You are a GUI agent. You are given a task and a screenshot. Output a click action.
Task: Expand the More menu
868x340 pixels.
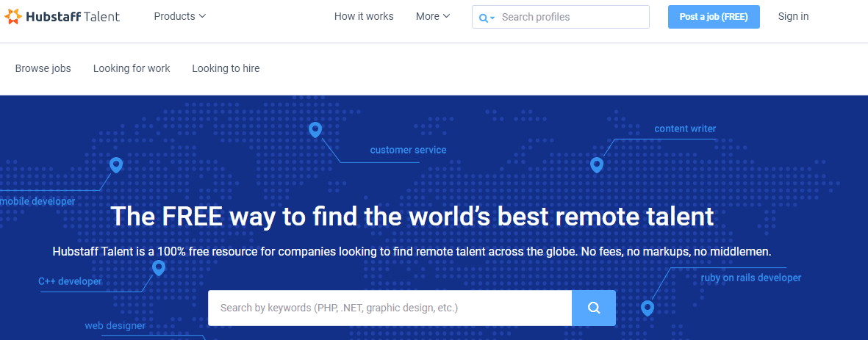(x=433, y=16)
